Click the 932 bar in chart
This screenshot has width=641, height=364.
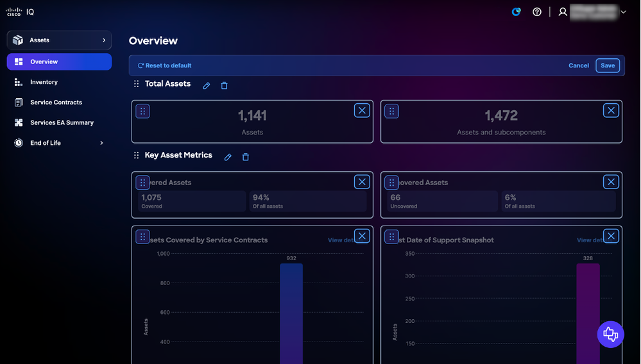coord(291,313)
